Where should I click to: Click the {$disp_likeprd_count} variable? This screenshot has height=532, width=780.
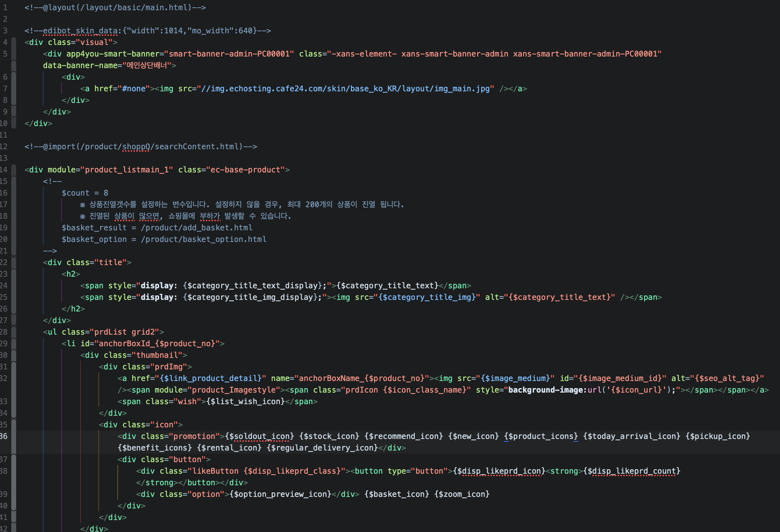coord(632,471)
